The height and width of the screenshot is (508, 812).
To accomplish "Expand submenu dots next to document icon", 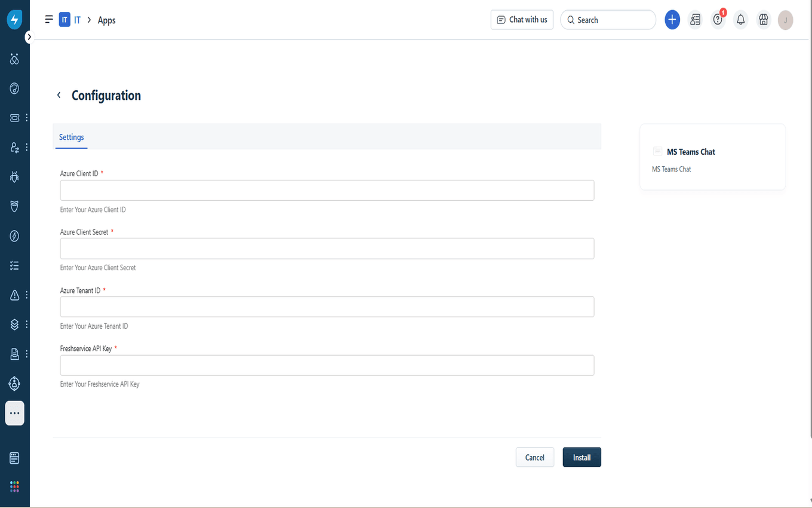I will pyautogui.click(x=26, y=354).
